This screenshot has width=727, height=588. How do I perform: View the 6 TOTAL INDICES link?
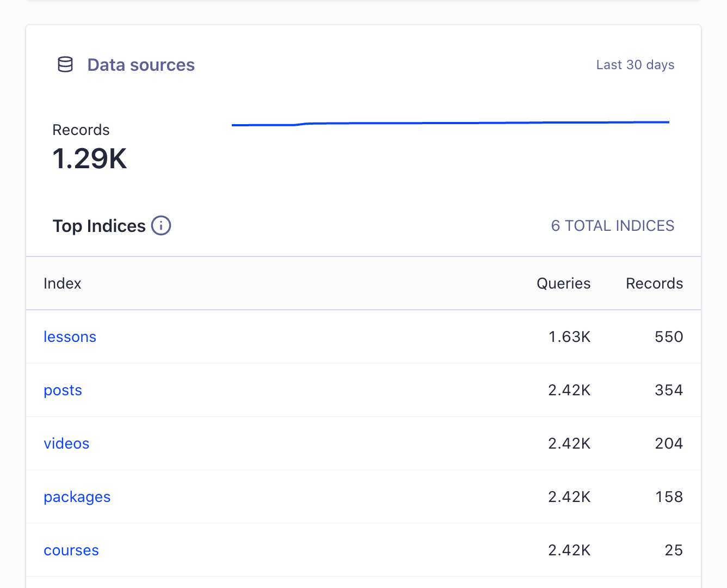click(x=613, y=225)
